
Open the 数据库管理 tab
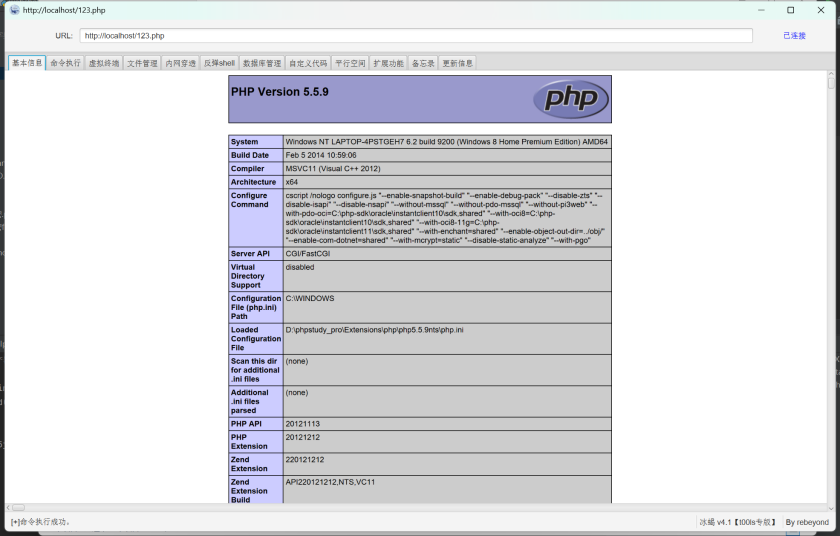pos(262,63)
